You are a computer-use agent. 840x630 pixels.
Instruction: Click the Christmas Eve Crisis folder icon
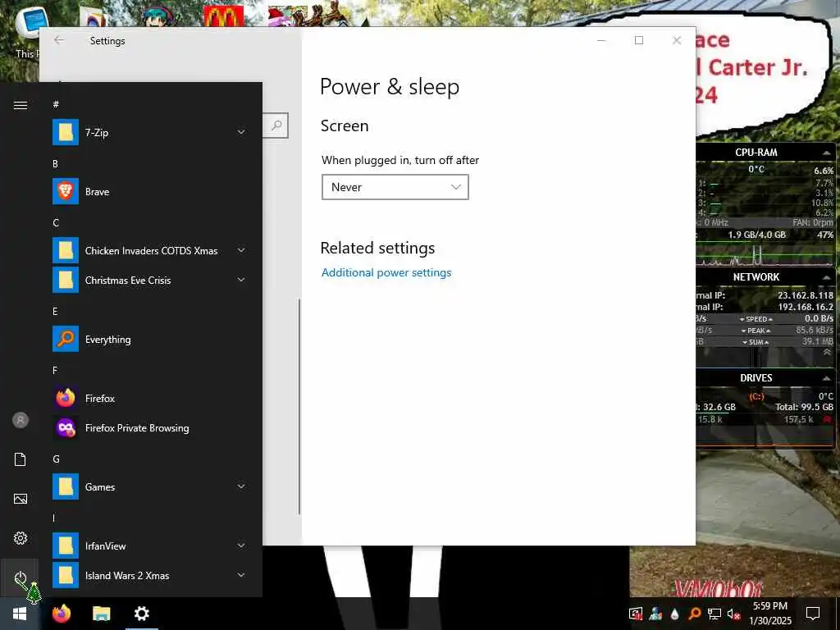(x=66, y=281)
